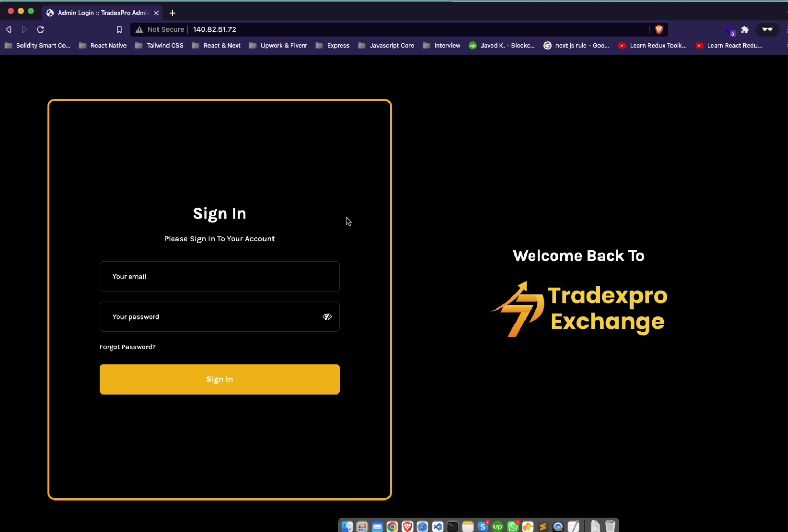Go back using the browser back arrow
The image size is (788, 532).
[8, 29]
